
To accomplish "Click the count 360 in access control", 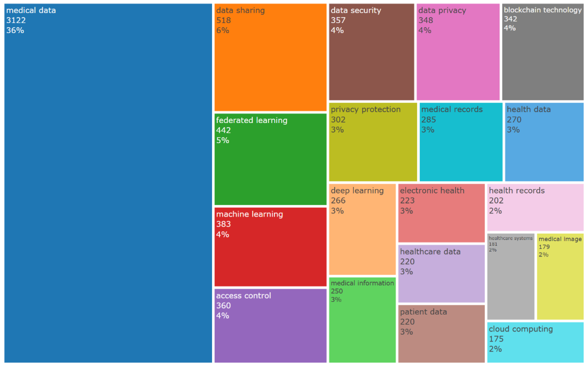I will [x=224, y=306].
